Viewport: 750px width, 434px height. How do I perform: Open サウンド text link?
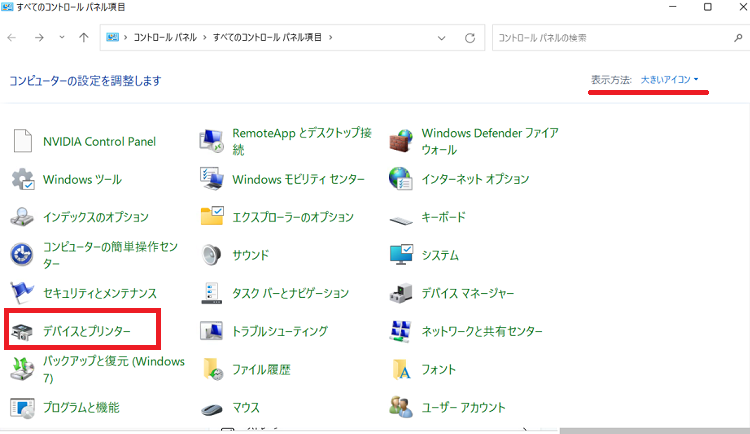(251, 255)
